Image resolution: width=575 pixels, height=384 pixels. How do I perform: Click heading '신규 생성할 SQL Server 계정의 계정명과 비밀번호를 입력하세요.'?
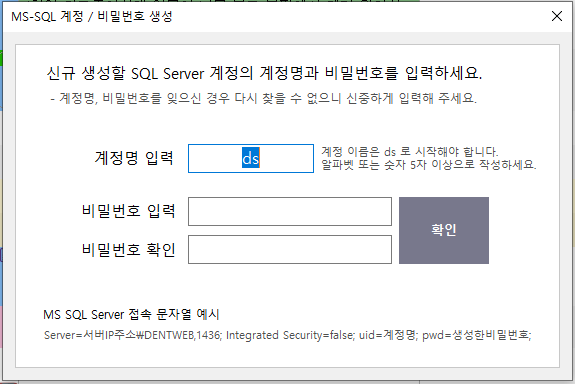[x=264, y=73]
